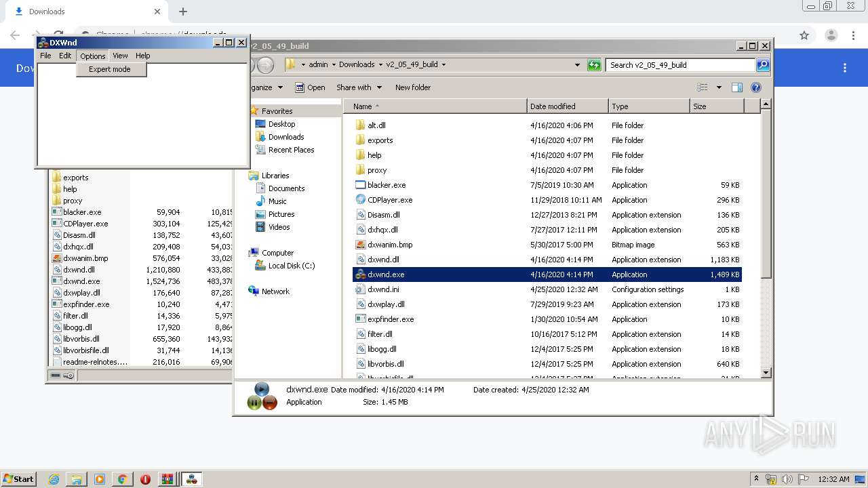Sort files by the Size column
The width and height of the screenshot is (868, 488).
(717, 106)
